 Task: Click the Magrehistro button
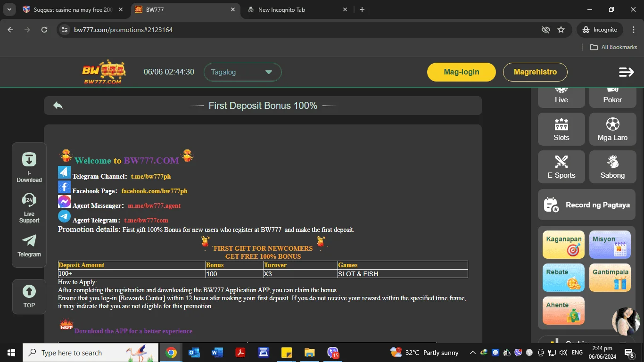(x=535, y=72)
